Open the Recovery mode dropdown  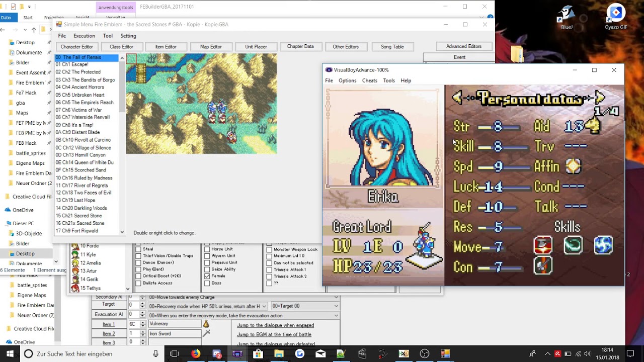coord(207,306)
